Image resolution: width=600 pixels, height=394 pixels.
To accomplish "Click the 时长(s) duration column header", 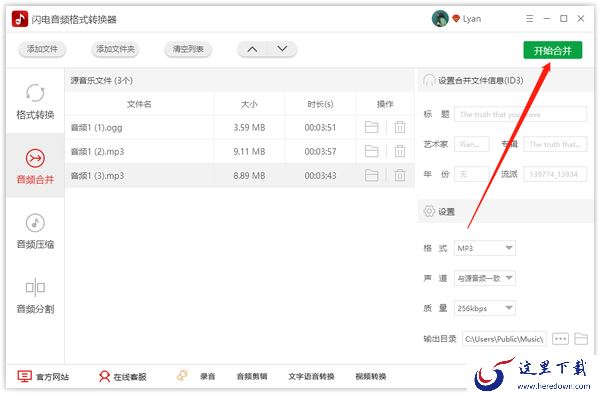I will click(x=320, y=104).
